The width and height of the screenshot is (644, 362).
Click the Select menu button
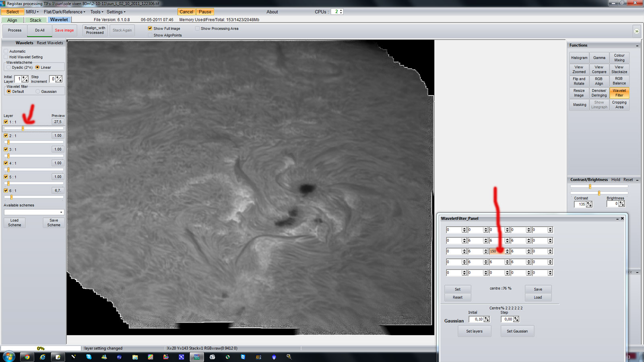[12, 12]
